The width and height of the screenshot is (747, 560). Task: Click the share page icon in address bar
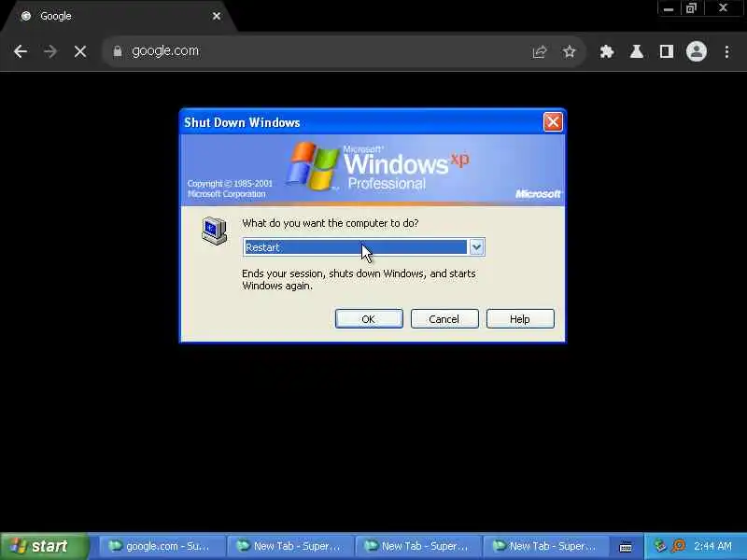[x=540, y=51]
